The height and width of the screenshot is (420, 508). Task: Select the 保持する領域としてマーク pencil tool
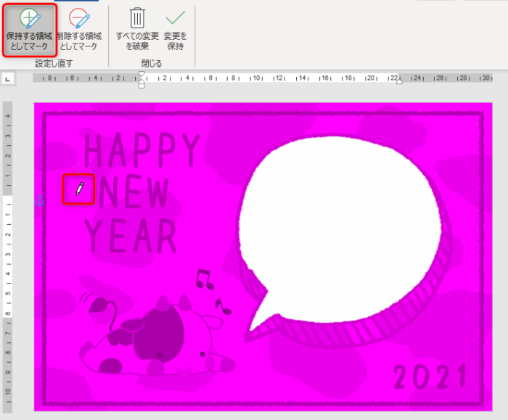pos(29,29)
